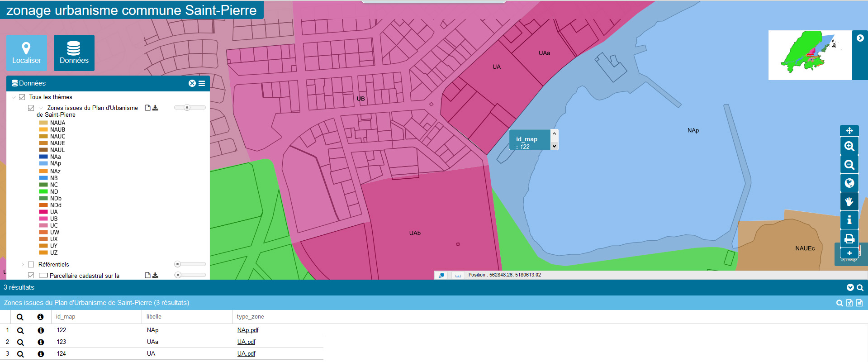The width and height of the screenshot is (868, 362).
Task: Select the move toolbar tool
Action: pyautogui.click(x=849, y=130)
